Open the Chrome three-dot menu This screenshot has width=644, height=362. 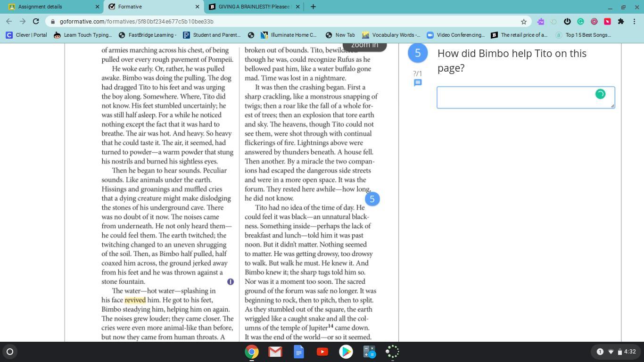[x=635, y=22]
